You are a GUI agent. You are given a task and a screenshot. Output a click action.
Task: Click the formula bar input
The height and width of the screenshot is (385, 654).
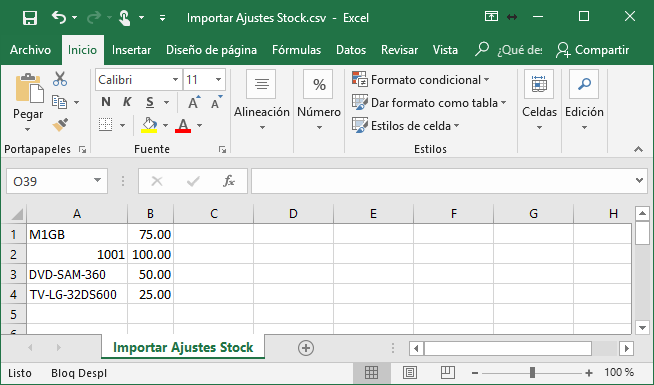click(x=442, y=181)
